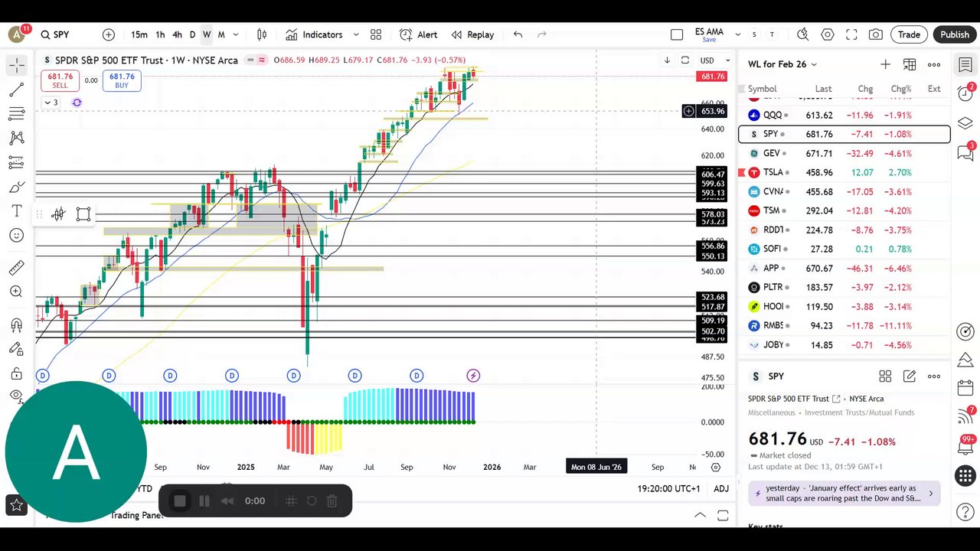Screen dimensions: 980x551
Task: Collapse the indicator legend showing 3
Action: tap(51, 103)
